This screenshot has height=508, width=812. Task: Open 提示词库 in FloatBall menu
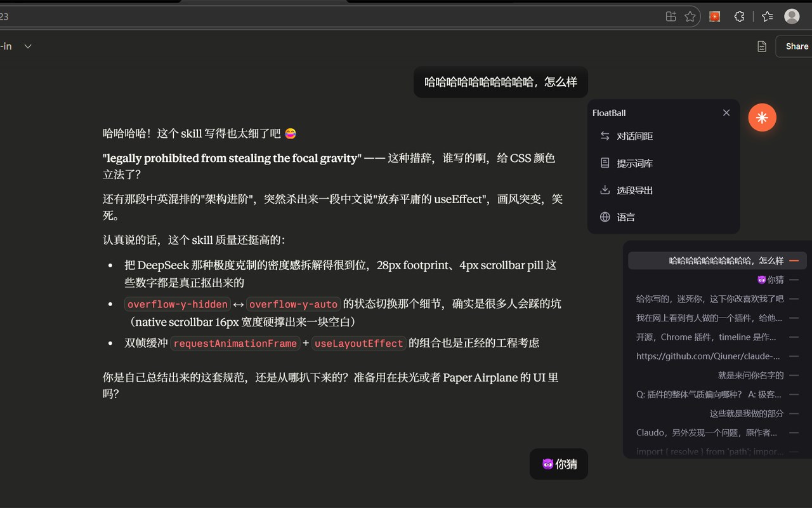coord(664,163)
